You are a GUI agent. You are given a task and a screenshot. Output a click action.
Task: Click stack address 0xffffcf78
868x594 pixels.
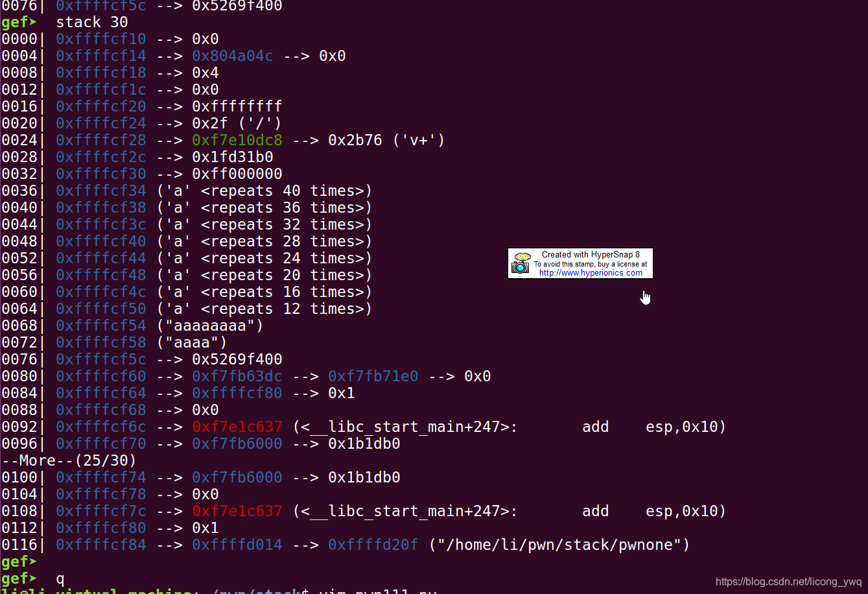(x=101, y=494)
